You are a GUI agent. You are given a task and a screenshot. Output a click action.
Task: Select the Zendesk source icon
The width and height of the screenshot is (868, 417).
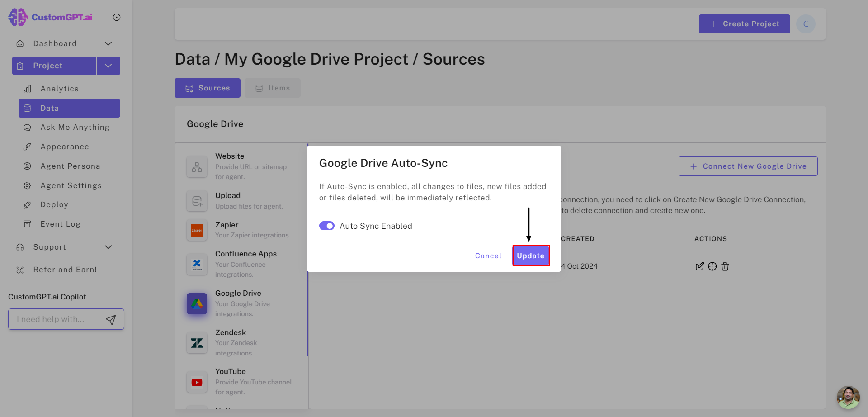(x=197, y=343)
